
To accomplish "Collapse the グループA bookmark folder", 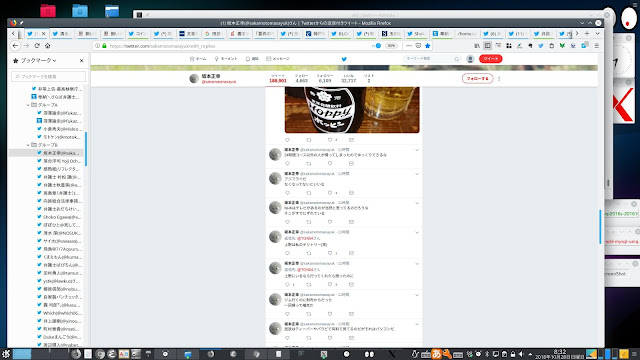I will point(28,105).
